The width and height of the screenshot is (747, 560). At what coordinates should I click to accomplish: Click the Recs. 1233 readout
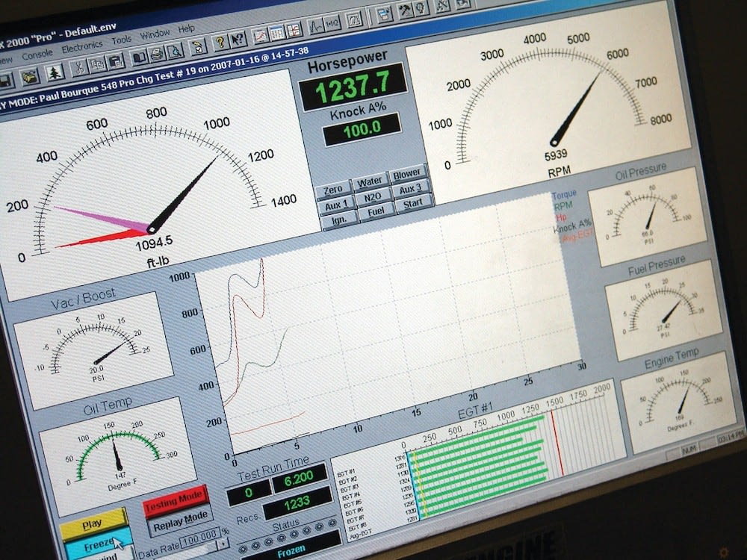(x=297, y=502)
